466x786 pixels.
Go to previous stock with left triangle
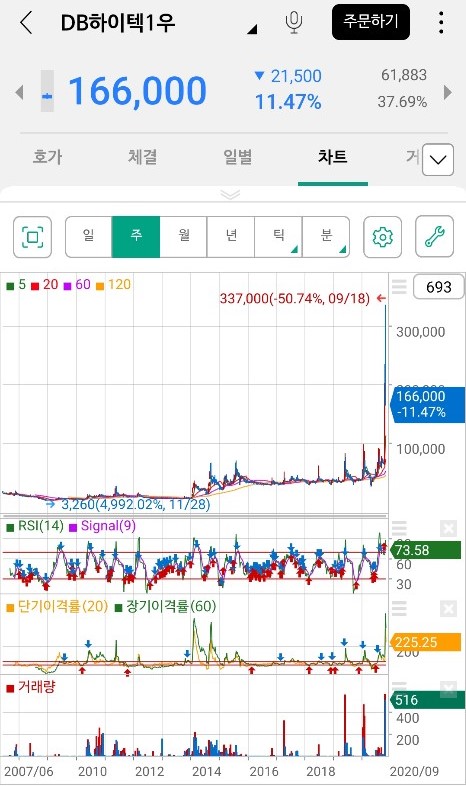coord(20,92)
